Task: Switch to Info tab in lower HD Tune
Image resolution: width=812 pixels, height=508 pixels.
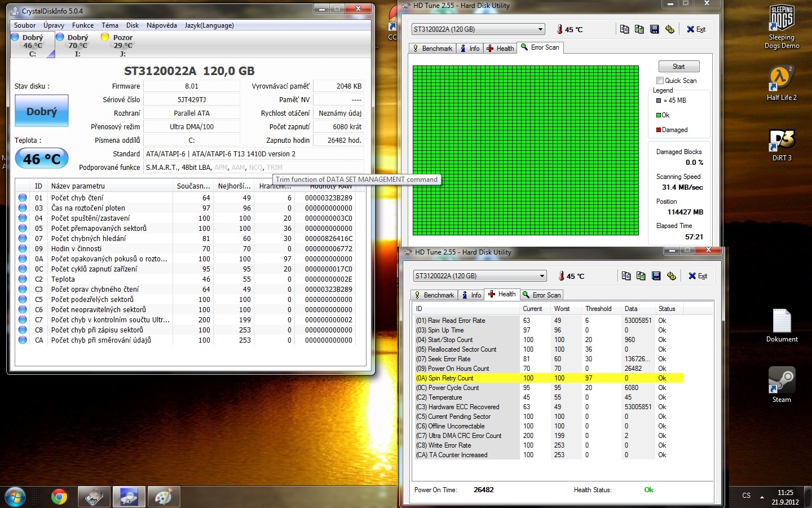Action: click(x=471, y=295)
